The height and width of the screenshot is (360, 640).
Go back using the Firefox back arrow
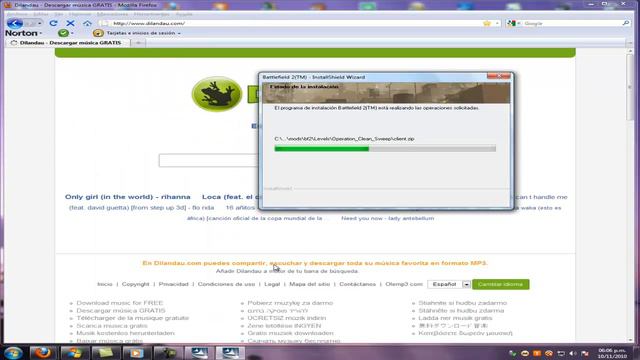(15, 23)
